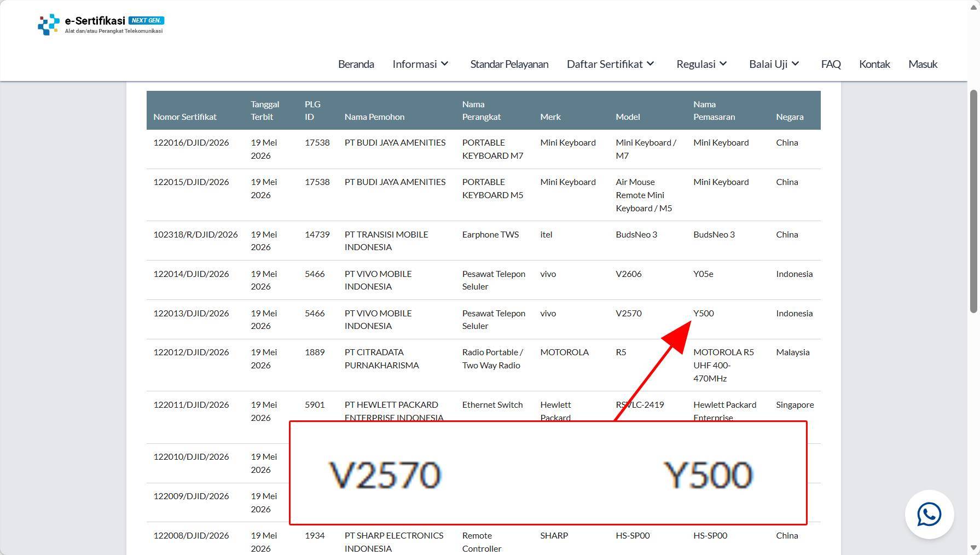Viewport: 980px width, 555px height.
Task: Select certificate 102318/R/DJID/2026 row
Action: pos(484,241)
